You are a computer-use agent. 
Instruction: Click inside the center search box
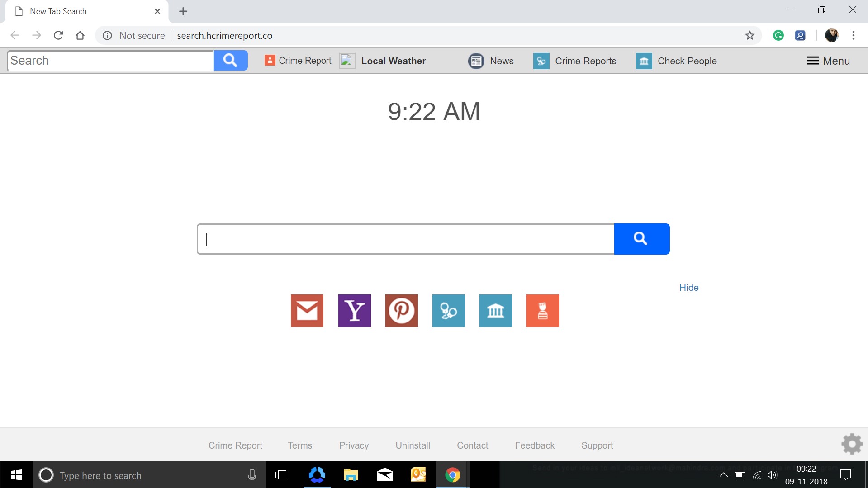[x=405, y=239]
